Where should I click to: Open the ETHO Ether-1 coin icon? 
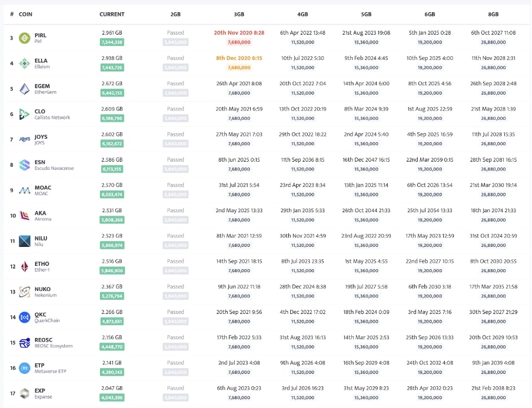25,266
